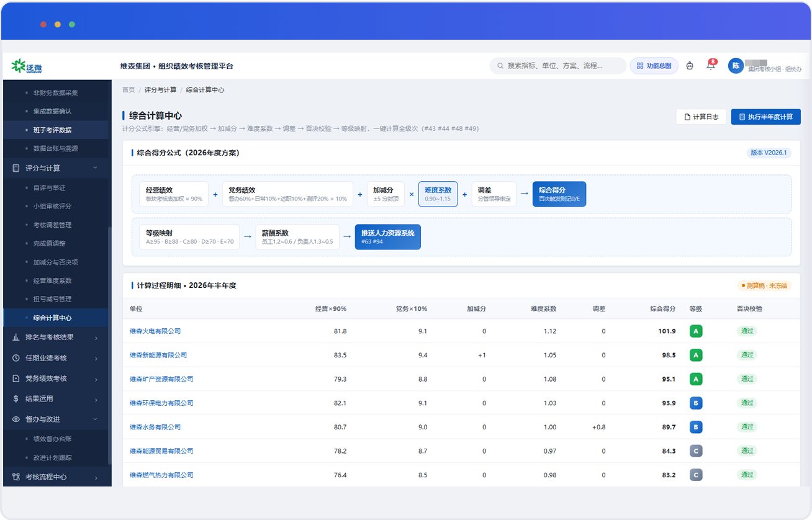Open 绩效督办台账 sidebar item
The width and height of the screenshot is (812, 520).
pyautogui.click(x=56, y=439)
